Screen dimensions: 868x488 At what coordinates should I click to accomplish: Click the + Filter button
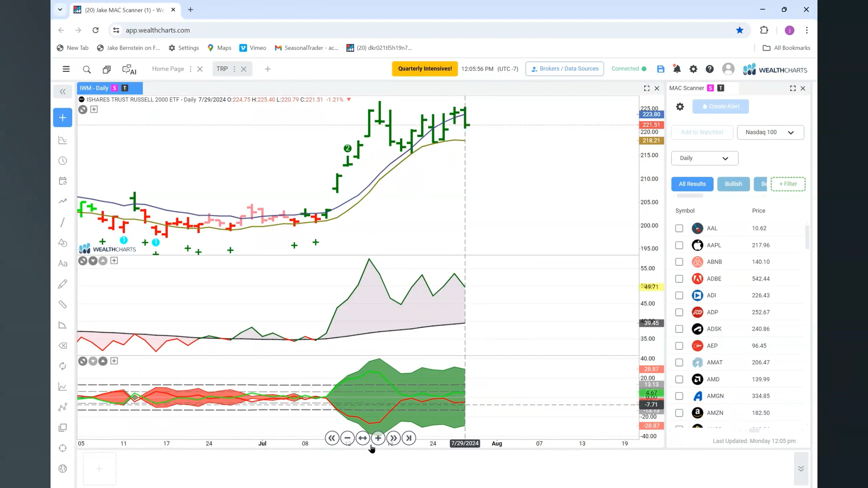(788, 184)
